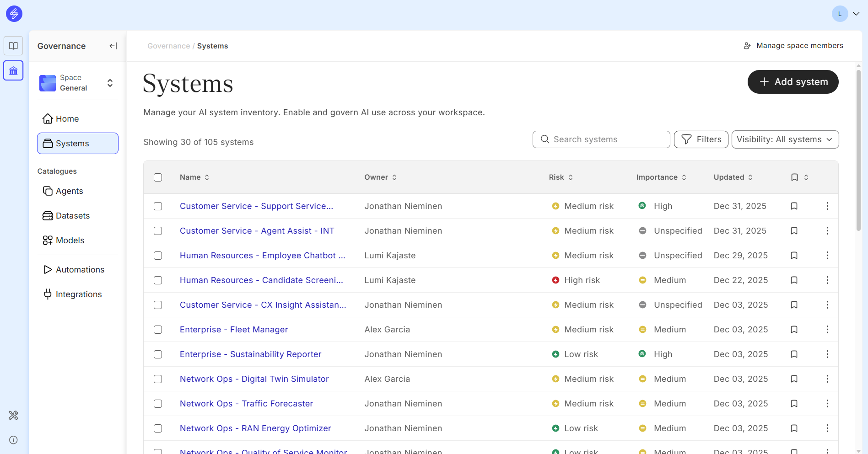Open row menu for Network Ops - Traffic Forecaster
The width and height of the screenshot is (868, 454).
(x=827, y=404)
